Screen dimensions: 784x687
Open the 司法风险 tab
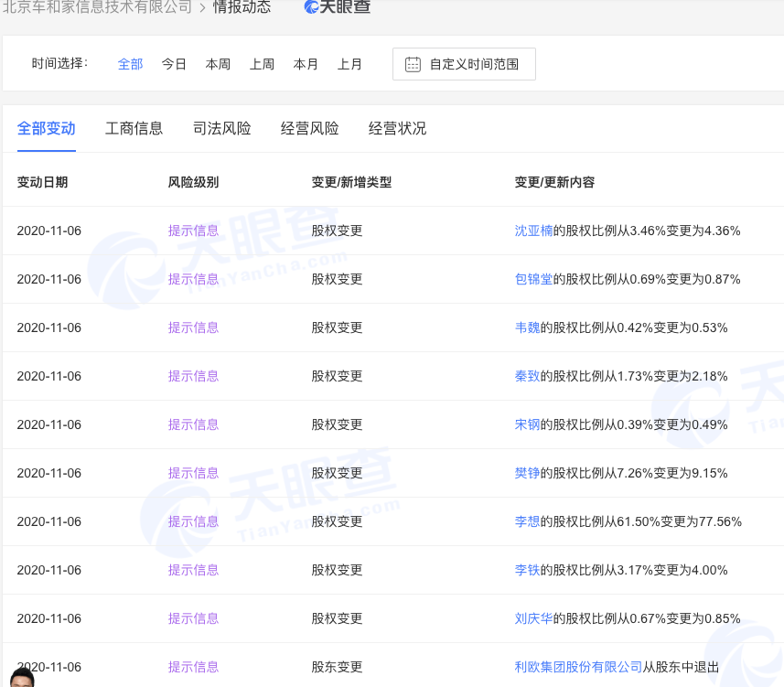tap(221, 128)
